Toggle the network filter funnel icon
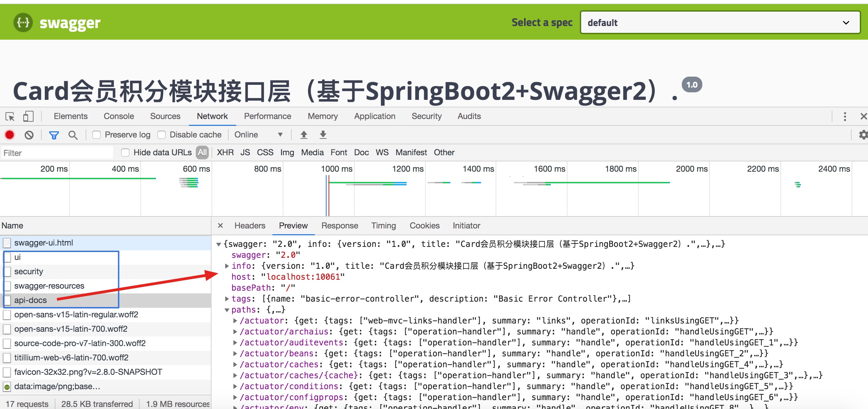 [54, 135]
